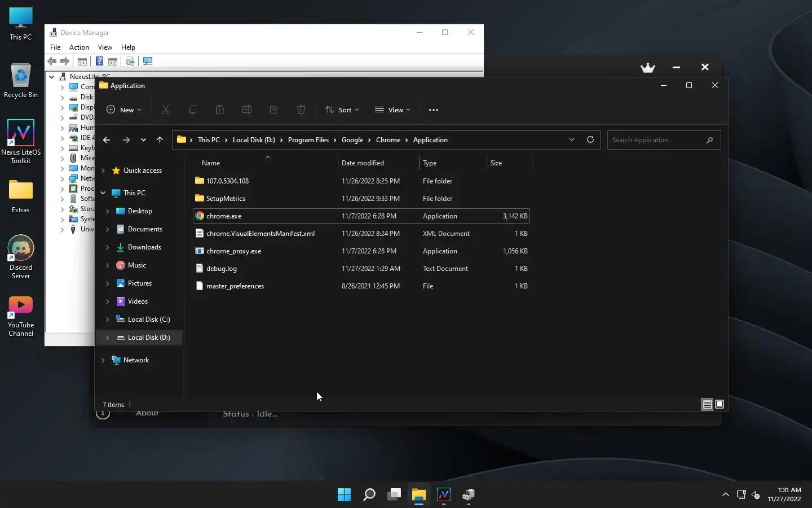The height and width of the screenshot is (508, 812).
Task: Switch to large thumbnails view icon in status bar
Action: [x=719, y=404]
